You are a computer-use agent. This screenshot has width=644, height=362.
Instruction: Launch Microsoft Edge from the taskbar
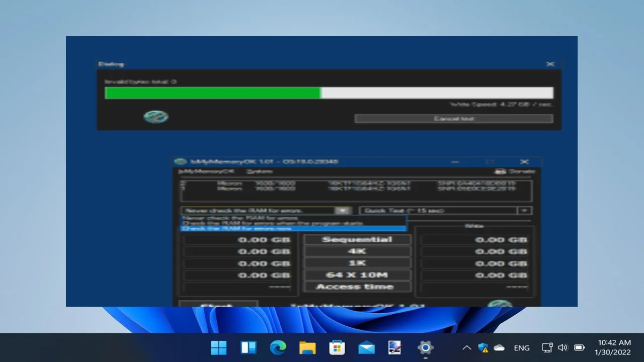pos(278,347)
